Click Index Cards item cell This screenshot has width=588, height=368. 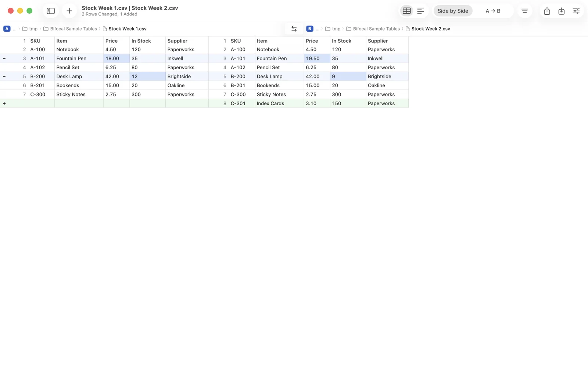(x=279, y=103)
